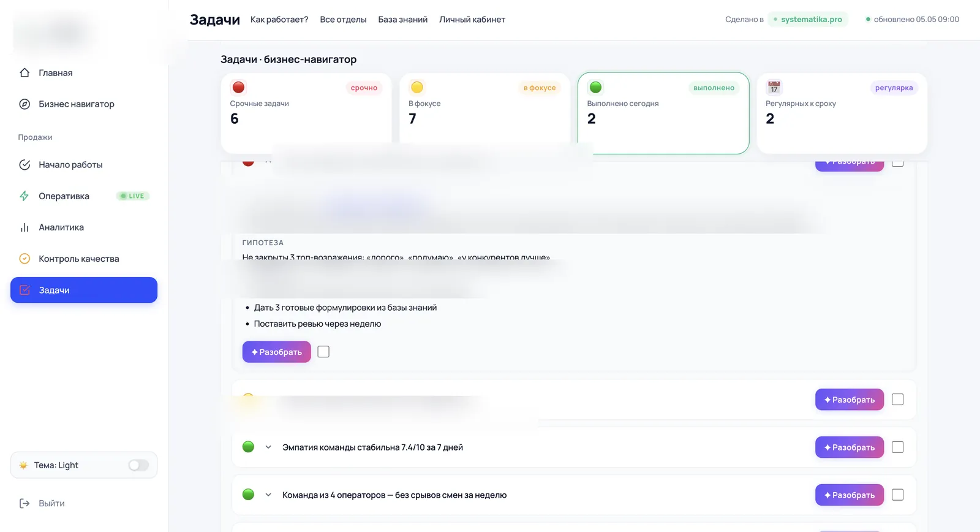Click green status dot for Команда из 4 операторов
The height and width of the screenshot is (532, 980).
coord(248,495)
